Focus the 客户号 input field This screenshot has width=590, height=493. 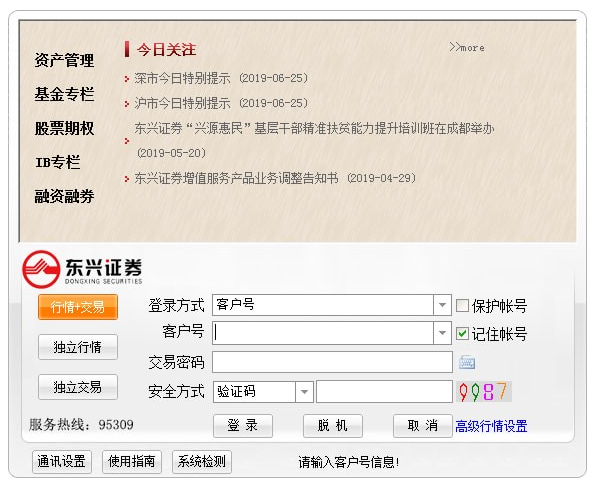323,333
